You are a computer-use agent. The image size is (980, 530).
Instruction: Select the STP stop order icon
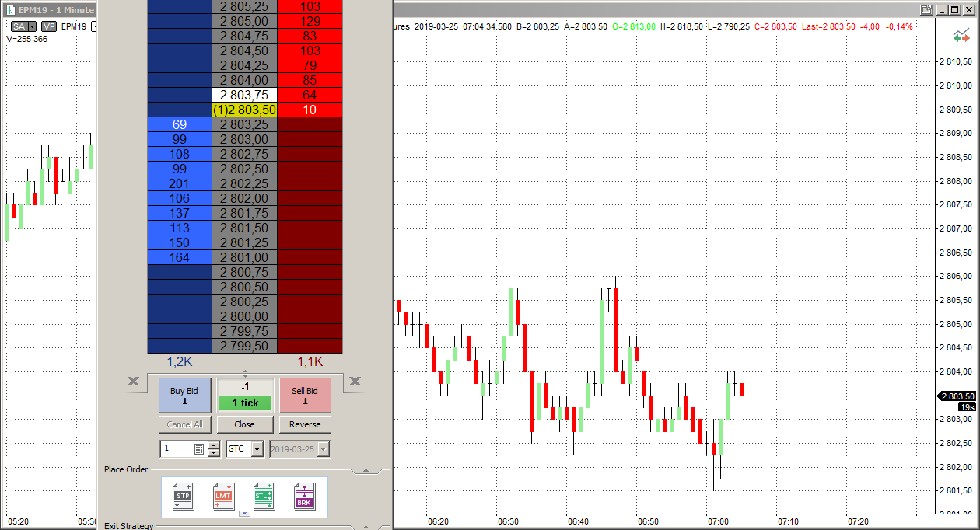tap(184, 496)
